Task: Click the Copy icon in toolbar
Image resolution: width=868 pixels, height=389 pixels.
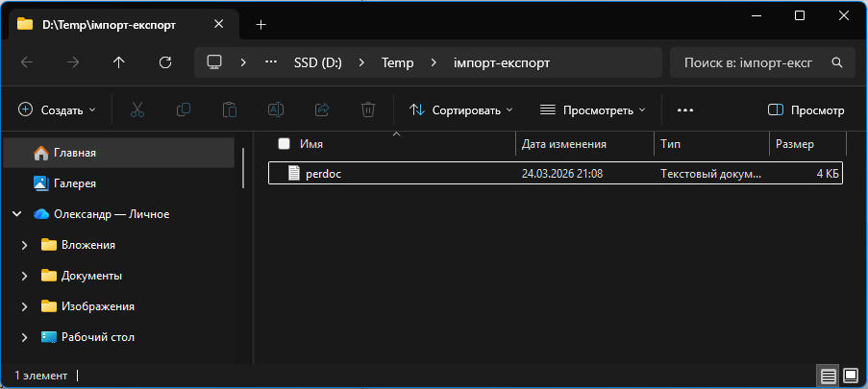Action: [x=184, y=110]
